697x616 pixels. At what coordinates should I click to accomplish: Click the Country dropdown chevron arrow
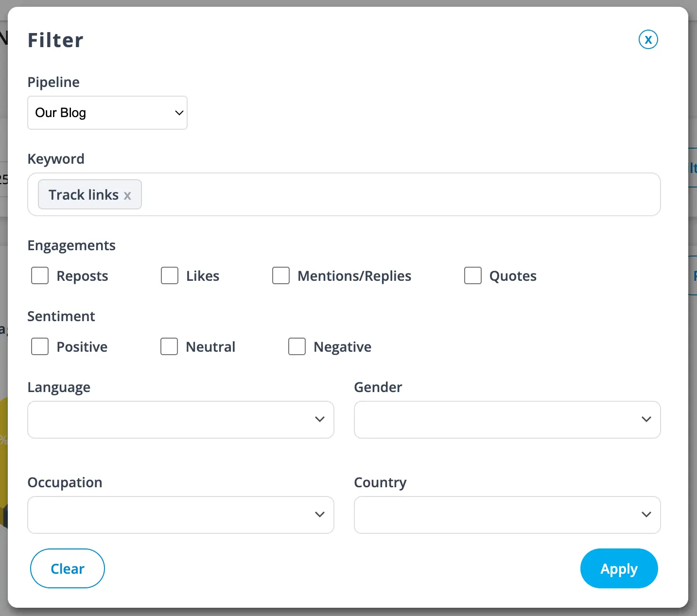point(646,514)
